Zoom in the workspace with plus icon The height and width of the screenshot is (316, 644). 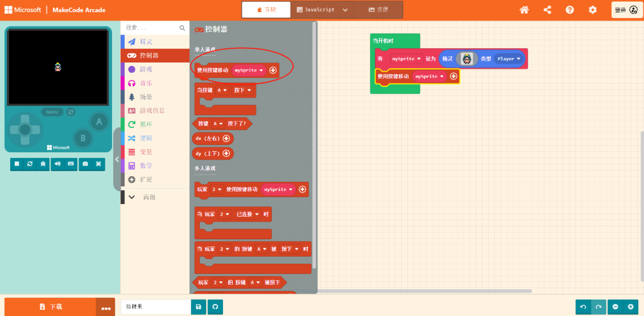click(x=630, y=307)
